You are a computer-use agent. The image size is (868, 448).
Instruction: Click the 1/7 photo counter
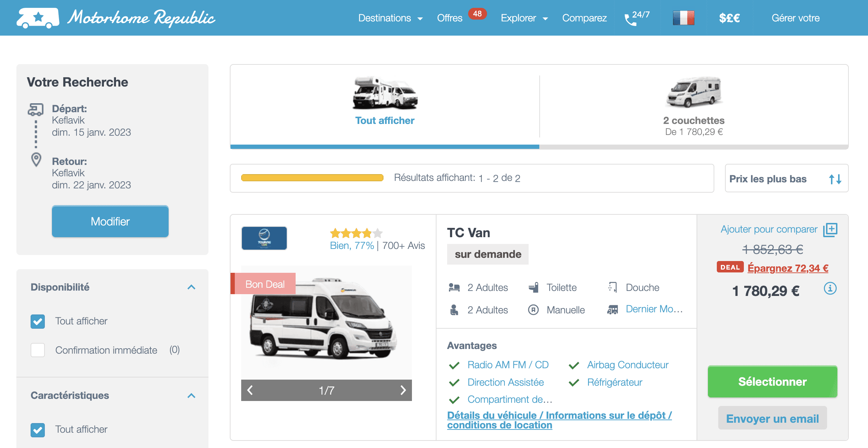[x=326, y=390]
